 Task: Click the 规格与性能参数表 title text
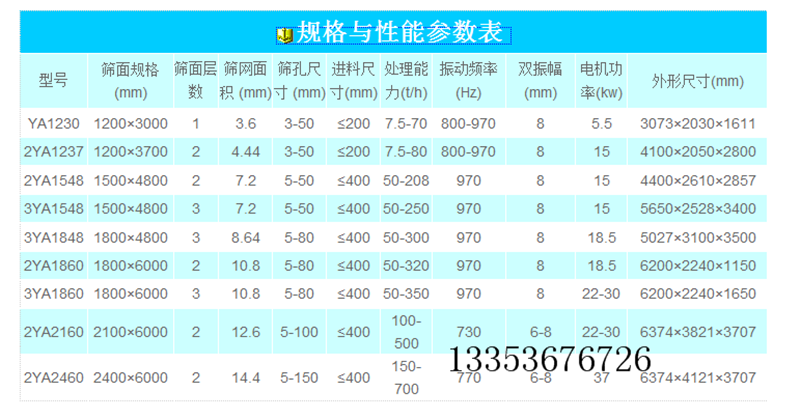[404, 33]
